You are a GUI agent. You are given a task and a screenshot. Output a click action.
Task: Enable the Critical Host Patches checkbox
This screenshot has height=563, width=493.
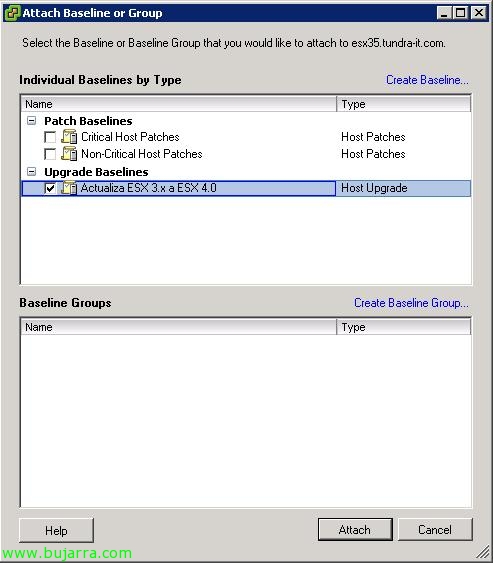click(50, 137)
